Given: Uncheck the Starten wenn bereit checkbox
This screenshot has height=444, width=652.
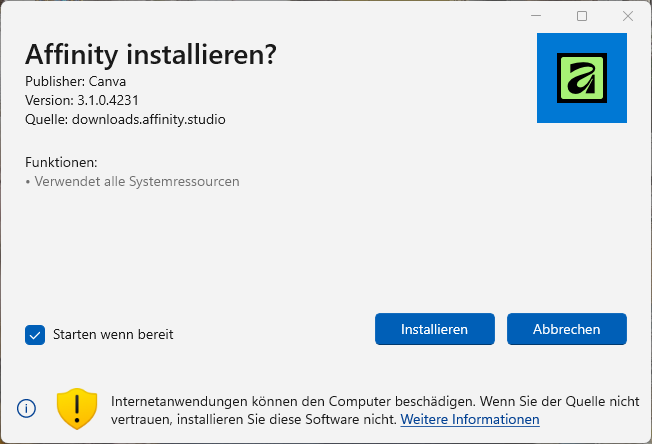Looking at the screenshot, I should [35, 334].
